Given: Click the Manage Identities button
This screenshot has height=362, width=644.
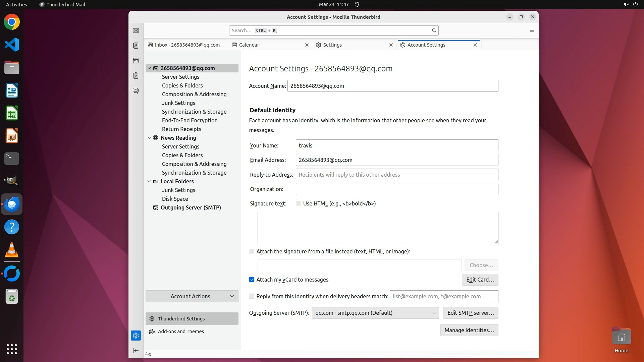Looking at the screenshot, I should point(469,330).
